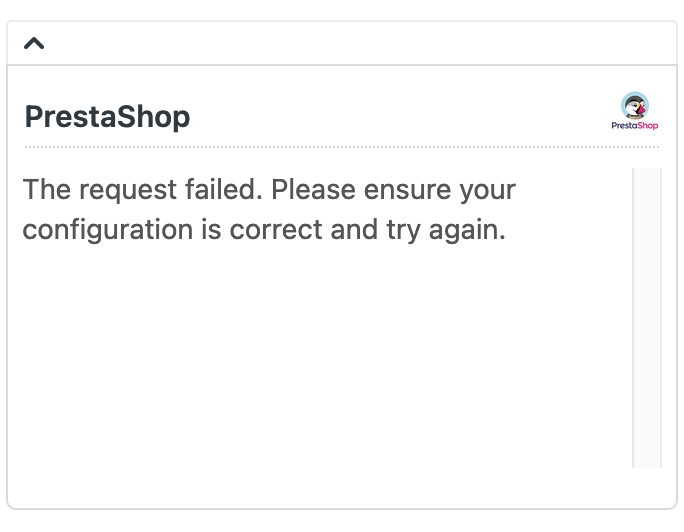This screenshot has width=684, height=532.
Task: Click the empty area below the error message
Action: coord(320,360)
